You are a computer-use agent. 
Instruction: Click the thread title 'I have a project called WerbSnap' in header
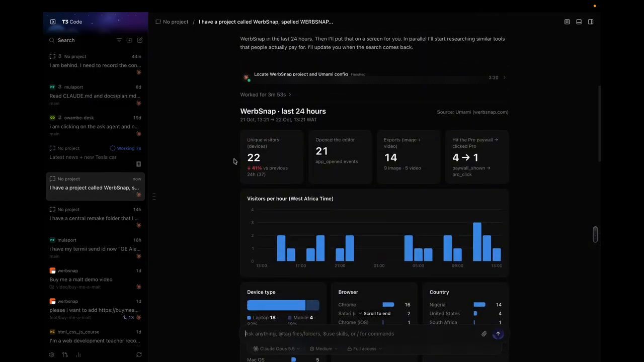pos(266,22)
